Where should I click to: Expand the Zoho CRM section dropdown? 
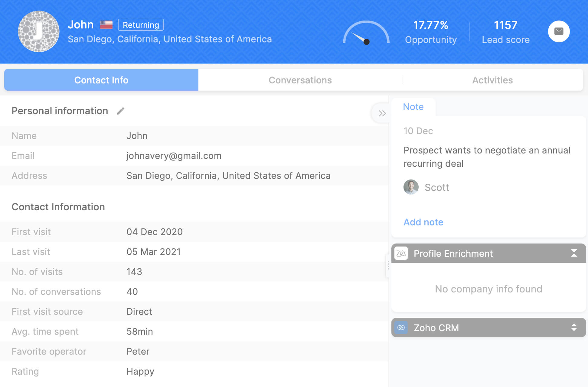573,327
